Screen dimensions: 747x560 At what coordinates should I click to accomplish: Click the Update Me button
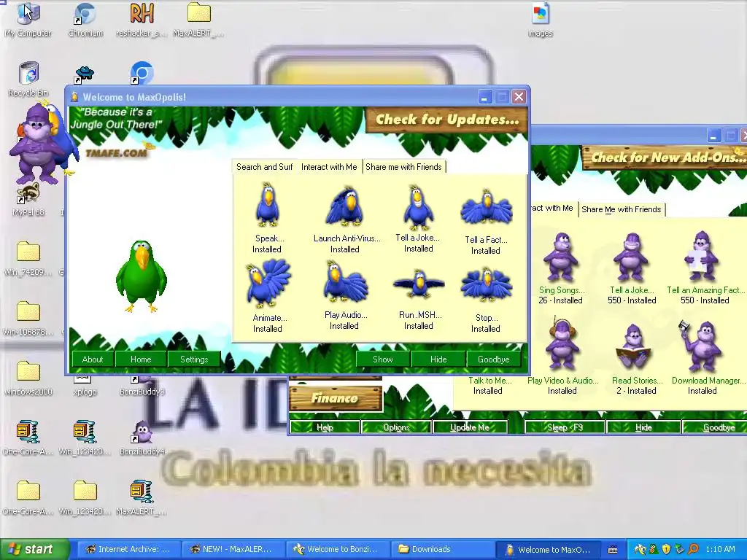[x=470, y=427]
